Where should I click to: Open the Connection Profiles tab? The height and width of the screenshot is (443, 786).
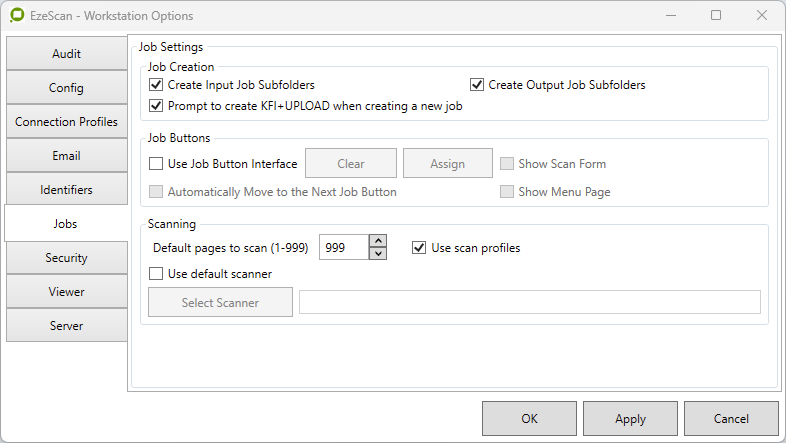67,122
